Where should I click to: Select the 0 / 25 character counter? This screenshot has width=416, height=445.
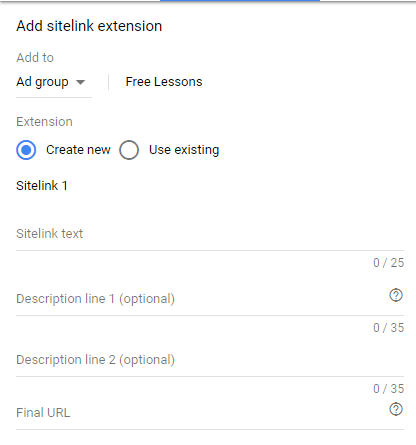389,263
